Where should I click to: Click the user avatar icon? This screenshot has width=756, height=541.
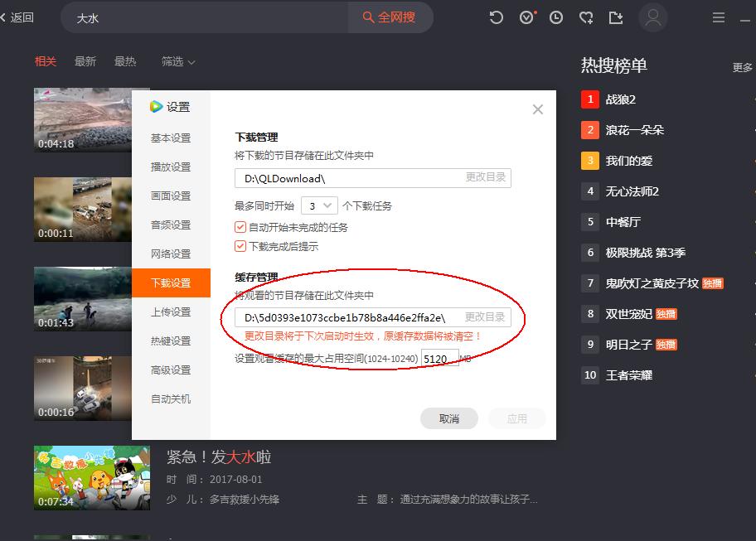pyautogui.click(x=653, y=17)
